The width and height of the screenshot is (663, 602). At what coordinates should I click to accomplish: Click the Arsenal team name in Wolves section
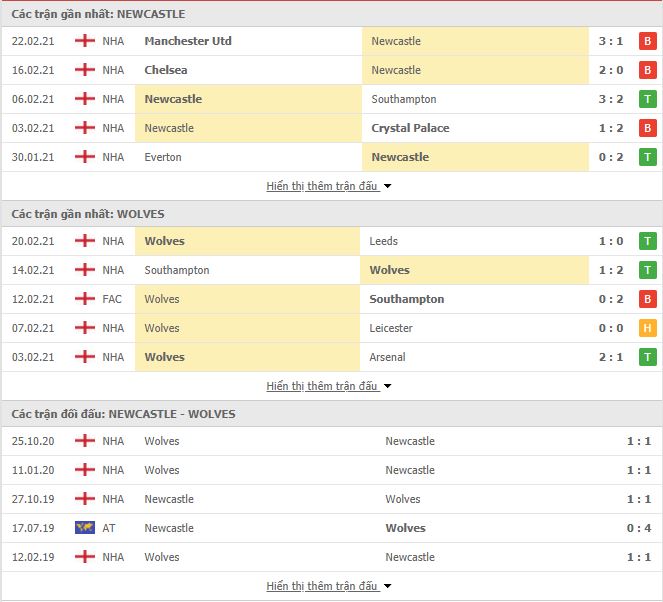pyautogui.click(x=387, y=357)
